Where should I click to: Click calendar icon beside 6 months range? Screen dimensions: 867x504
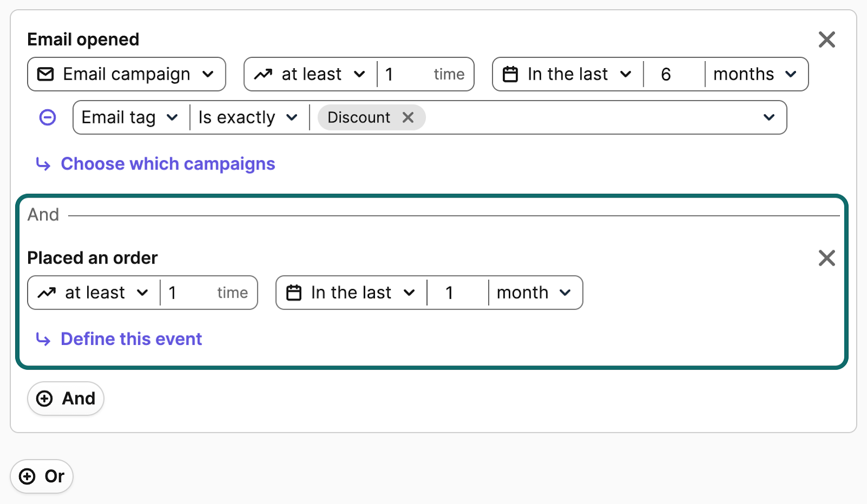(x=510, y=74)
